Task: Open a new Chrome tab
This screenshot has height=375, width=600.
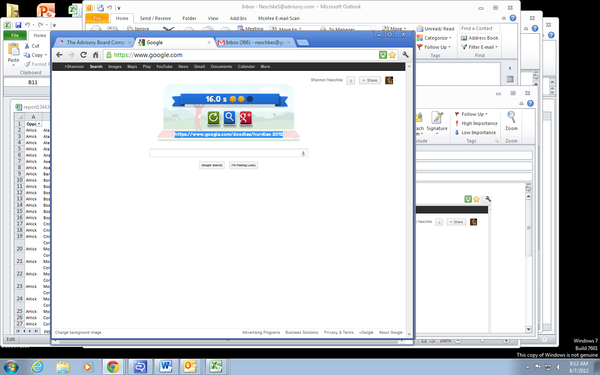Action: pos(303,43)
